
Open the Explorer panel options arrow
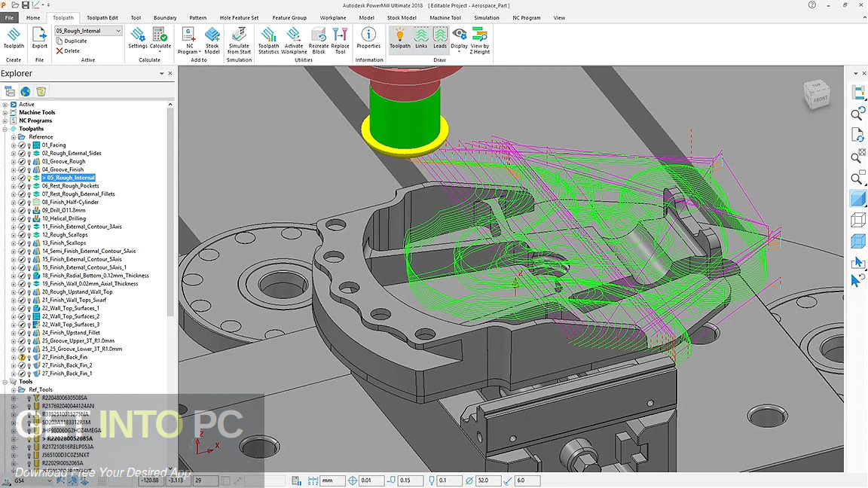[162, 74]
